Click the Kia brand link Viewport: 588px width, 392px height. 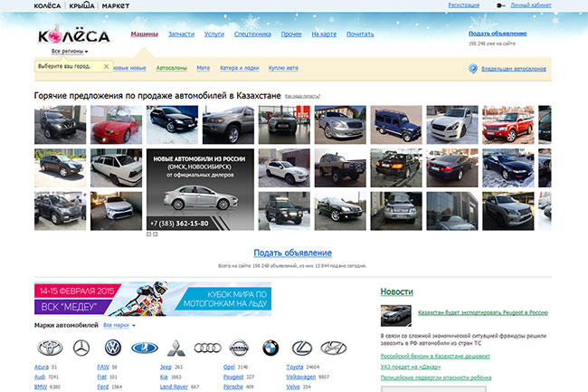click(164, 377)
